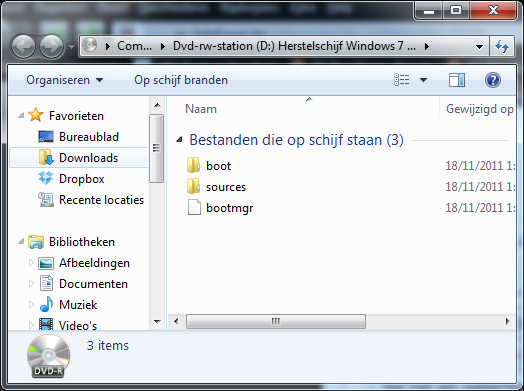Expand the Afbeeldingen library
Screen dimensions: 524x391
pyautogui.click(x=31, y=263)
